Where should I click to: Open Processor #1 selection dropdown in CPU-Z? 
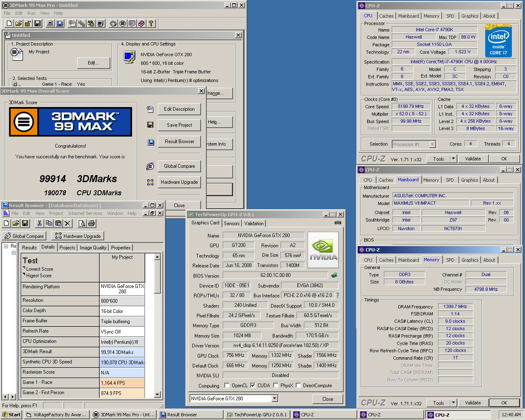pos(432,144)
